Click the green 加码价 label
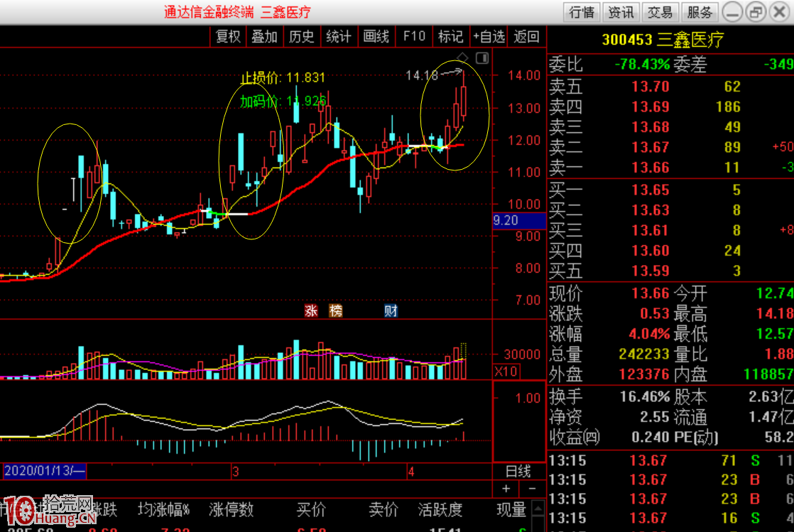 click(x=283, y=102)
